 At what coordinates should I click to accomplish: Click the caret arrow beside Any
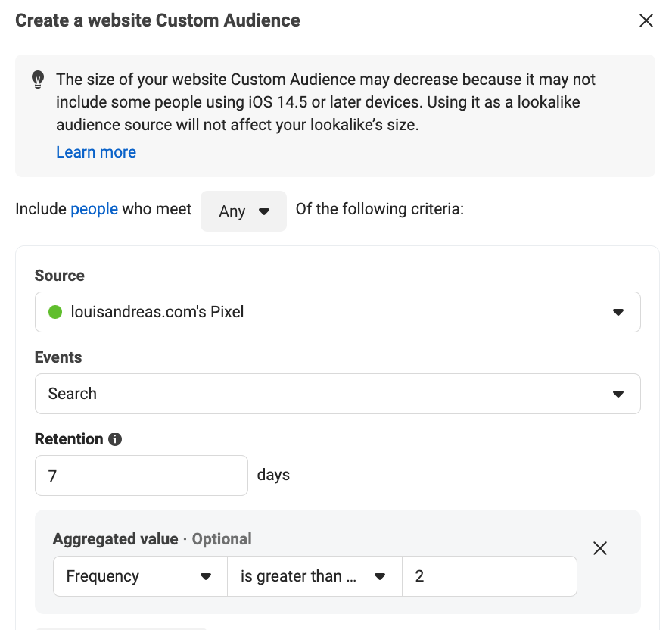click(264, 211)
